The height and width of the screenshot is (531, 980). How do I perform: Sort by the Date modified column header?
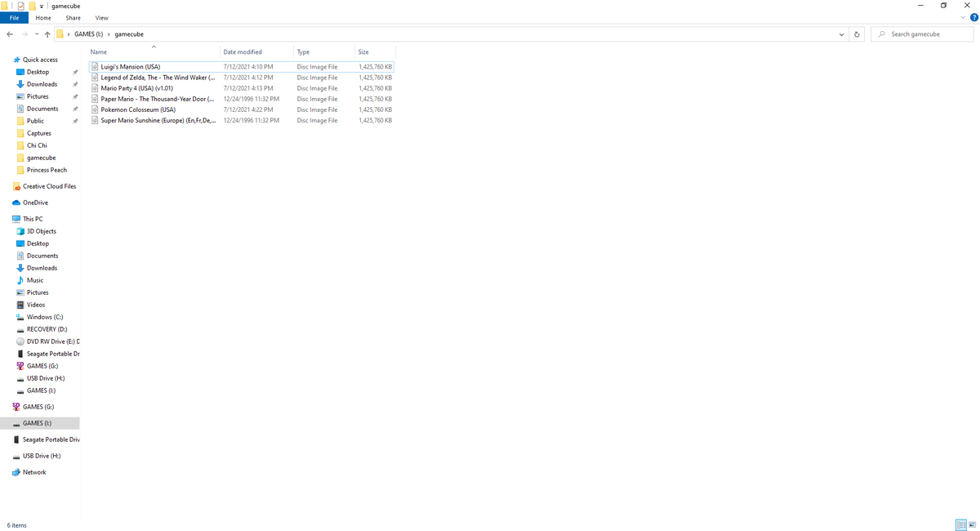(256, 52)
